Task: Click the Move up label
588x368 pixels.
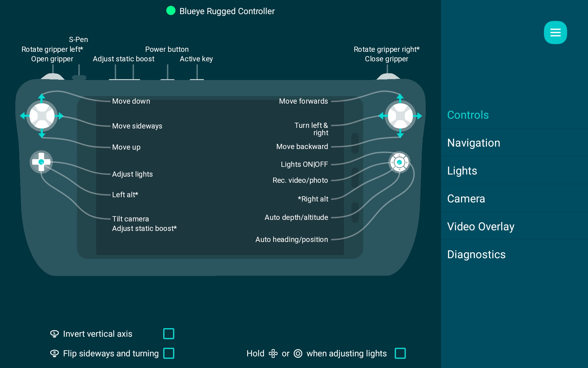Action: tap(126, 147)
